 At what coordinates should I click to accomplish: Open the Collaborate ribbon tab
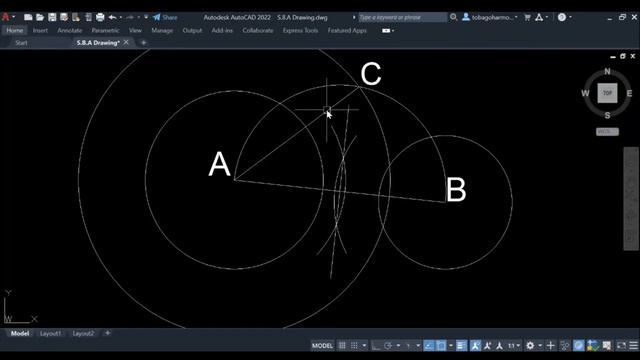(258, 30)
